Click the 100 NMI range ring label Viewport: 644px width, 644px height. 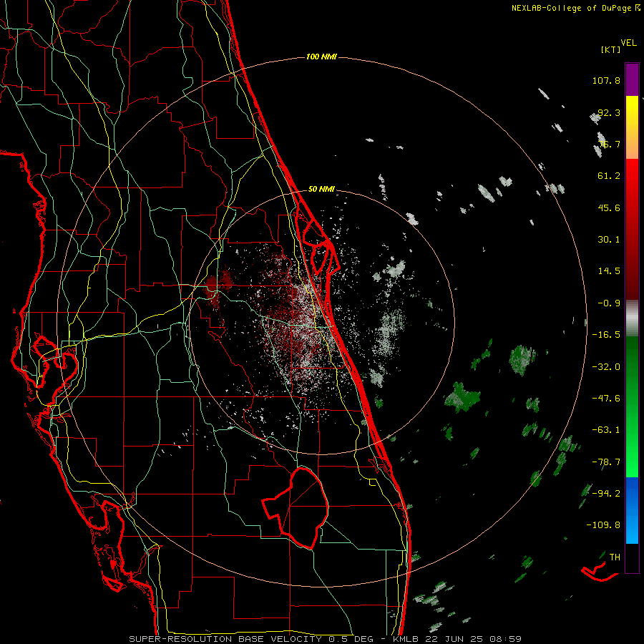(321, 57)
